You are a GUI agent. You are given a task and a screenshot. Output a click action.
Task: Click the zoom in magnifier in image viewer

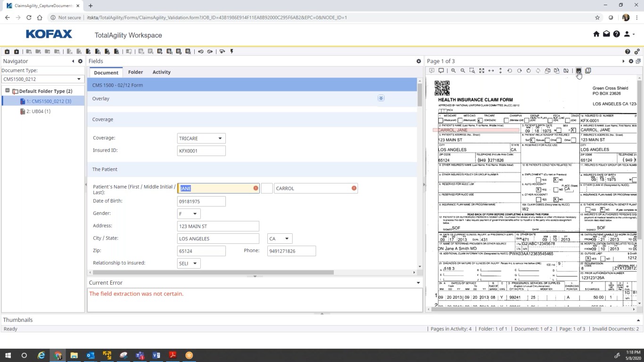coord(453,71)
